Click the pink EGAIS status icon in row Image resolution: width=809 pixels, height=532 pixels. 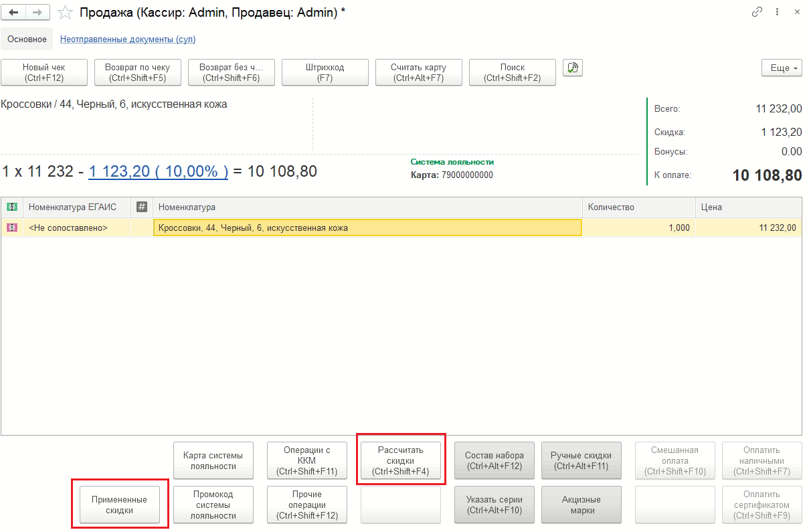click(12, 228)
